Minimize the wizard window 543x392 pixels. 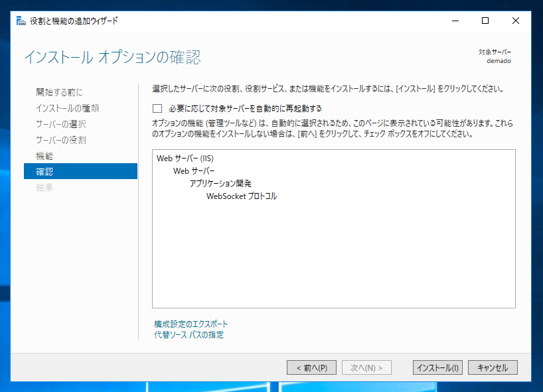455,21
